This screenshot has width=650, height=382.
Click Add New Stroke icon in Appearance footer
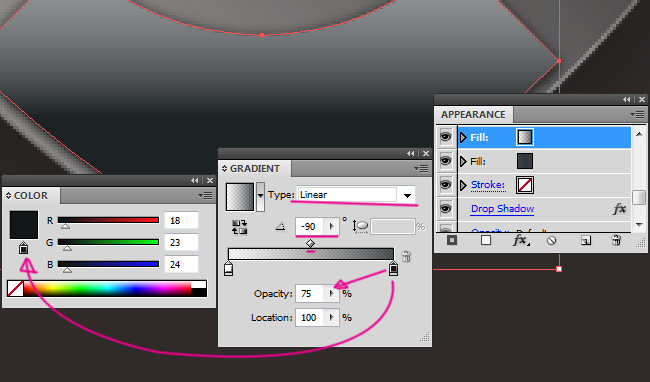(x=452, y=240)
